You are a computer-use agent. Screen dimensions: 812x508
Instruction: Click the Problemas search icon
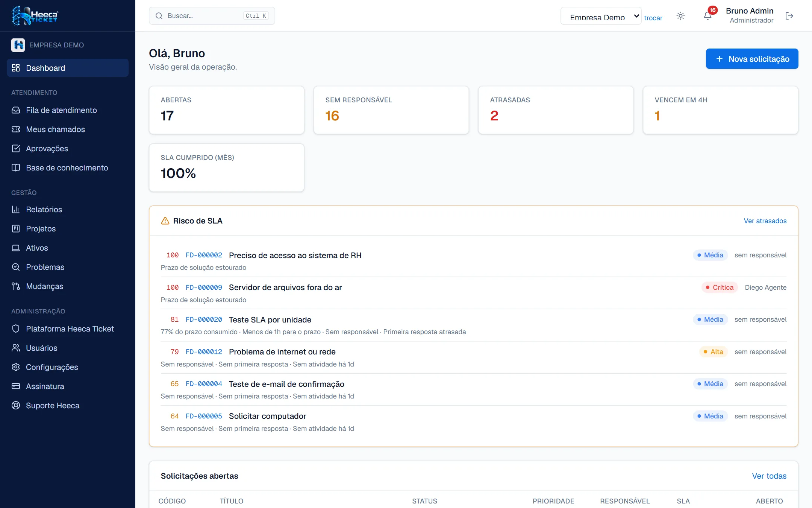(x=16, y=267)
